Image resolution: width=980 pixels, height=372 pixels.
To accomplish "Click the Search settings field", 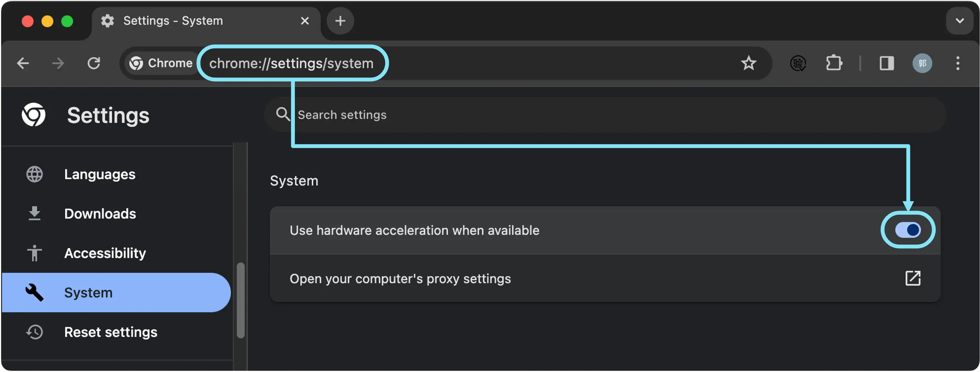I will tap(605, 115).
